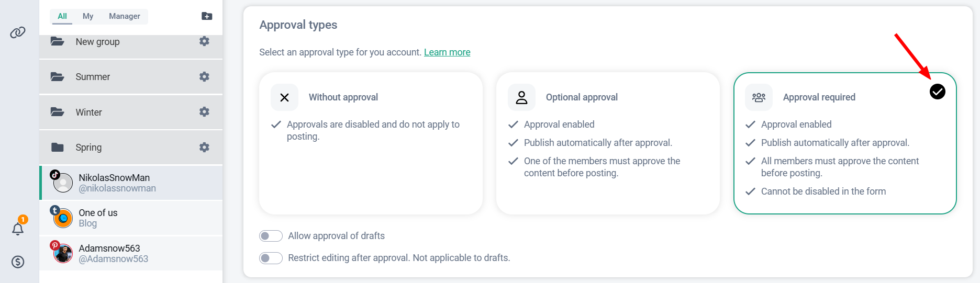Enable Allow approval of drafts toggle
The height and width of the screenshot is (283, 980).
tap(271, 236)
